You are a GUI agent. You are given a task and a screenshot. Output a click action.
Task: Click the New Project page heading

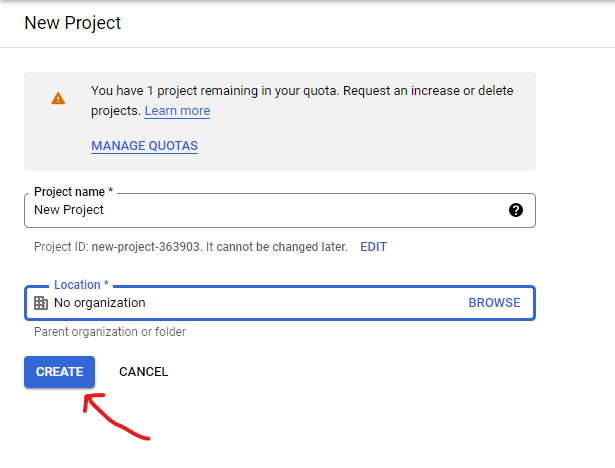tap(72, 22)
